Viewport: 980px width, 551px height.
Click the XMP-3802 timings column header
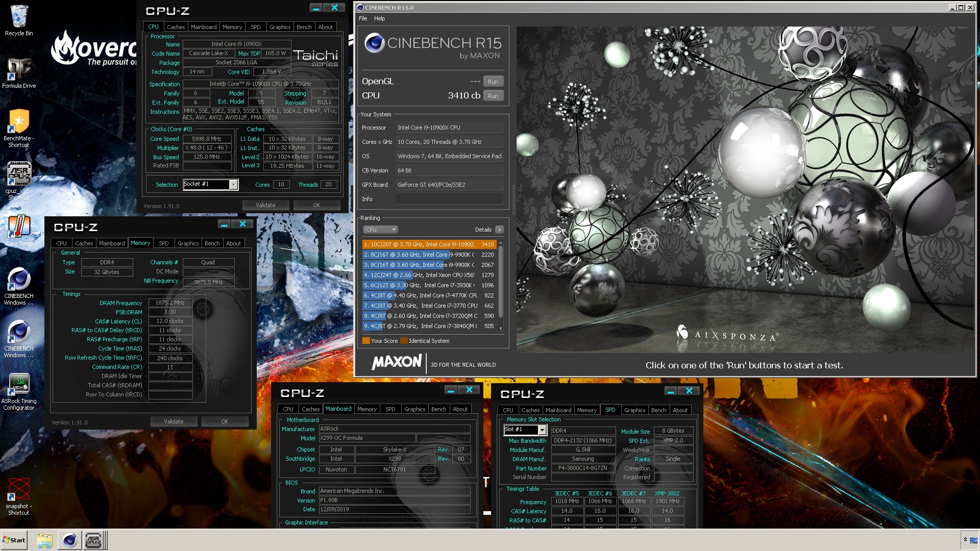(x=667, y=493)
